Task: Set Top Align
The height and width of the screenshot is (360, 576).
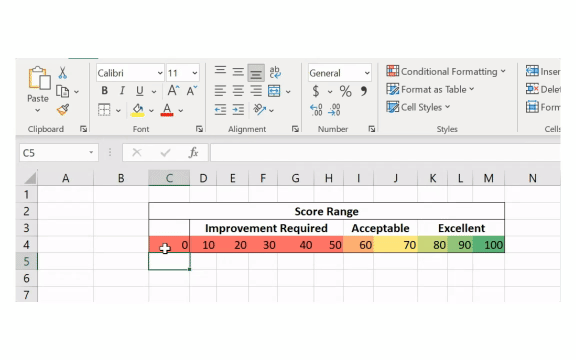Action: [220, 71]
